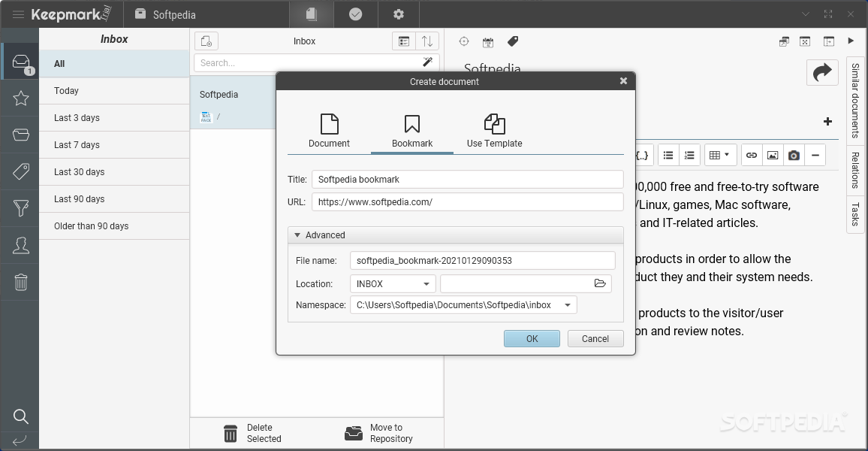
Task: Insert a hyperlink
Action: (x=751, y=155)
